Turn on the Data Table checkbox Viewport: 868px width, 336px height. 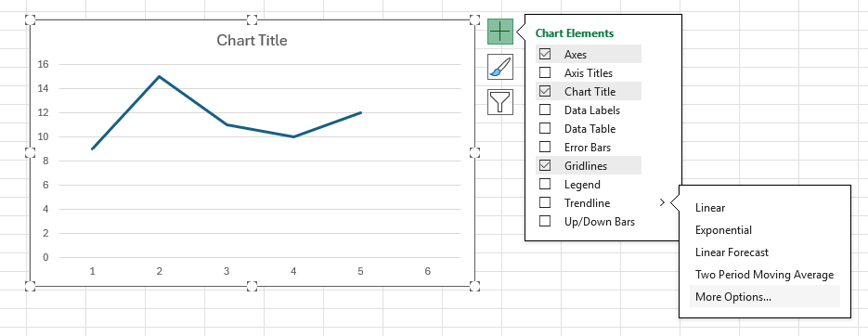click(545, 128)
